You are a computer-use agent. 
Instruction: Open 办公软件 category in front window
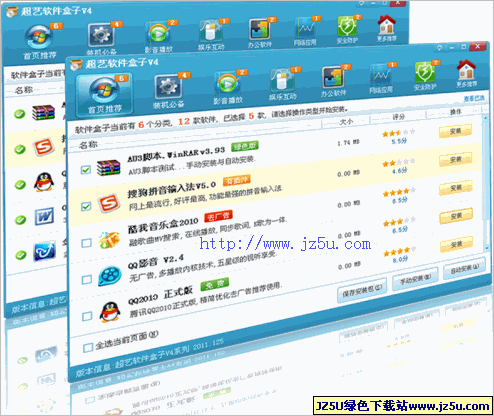click(333, 81)
